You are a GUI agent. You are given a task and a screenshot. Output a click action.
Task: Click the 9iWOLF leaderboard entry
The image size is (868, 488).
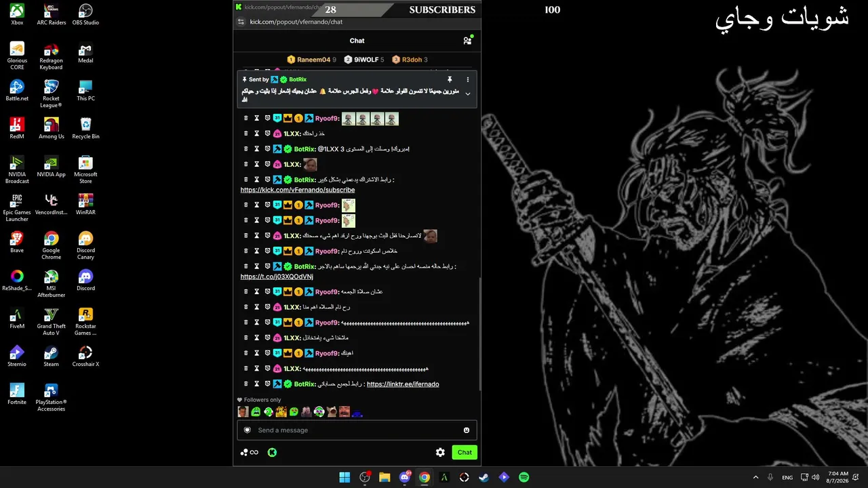[364, 60]
